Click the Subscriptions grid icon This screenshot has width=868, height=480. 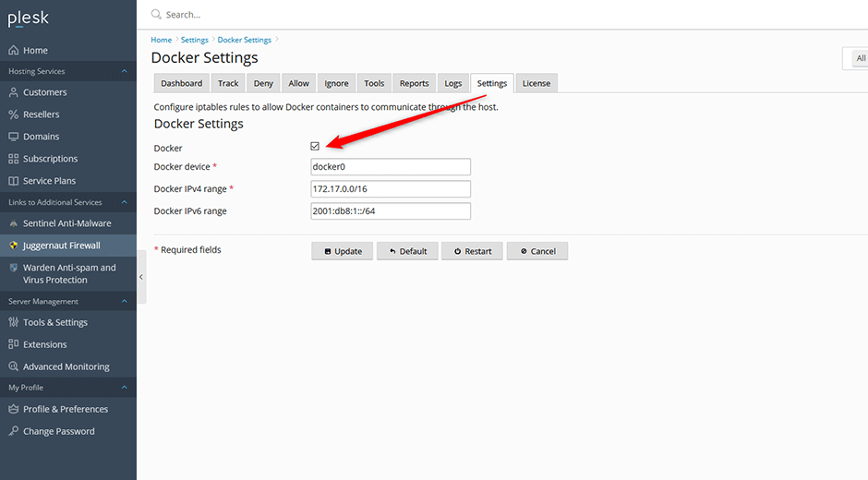(13, 159)
